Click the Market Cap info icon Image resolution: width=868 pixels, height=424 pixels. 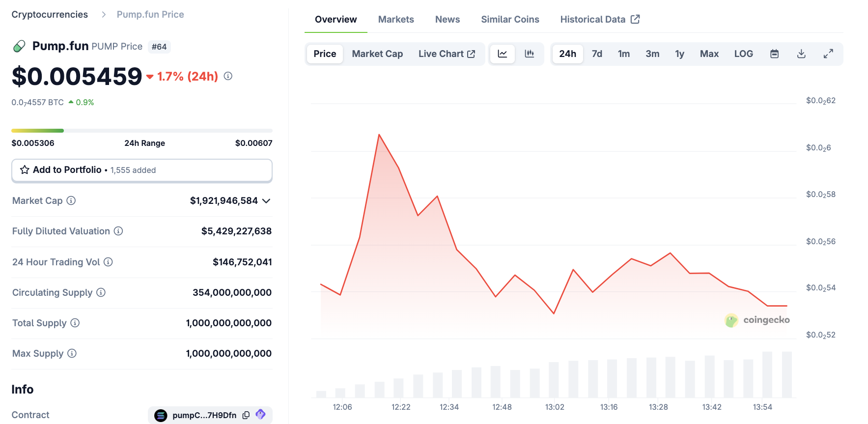71,200
